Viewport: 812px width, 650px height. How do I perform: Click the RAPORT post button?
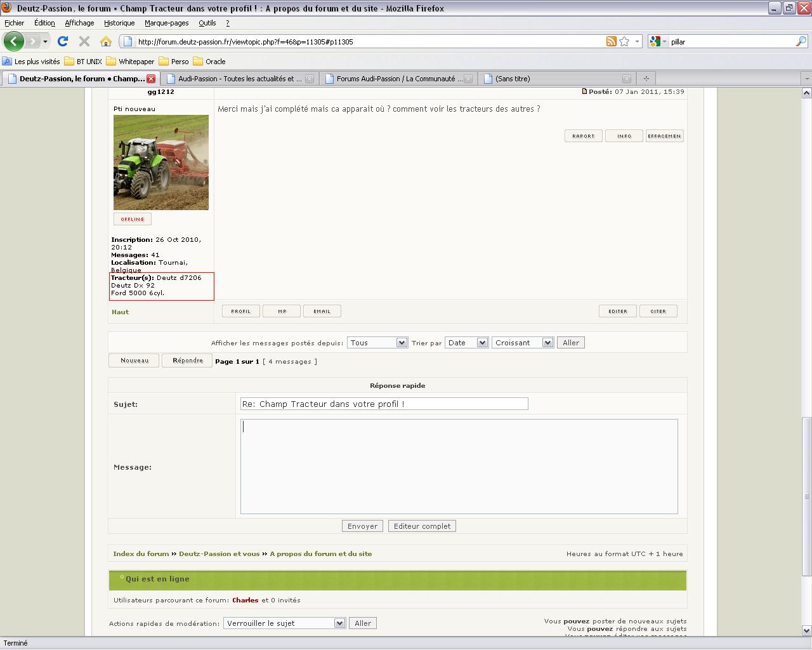point(584,136)
